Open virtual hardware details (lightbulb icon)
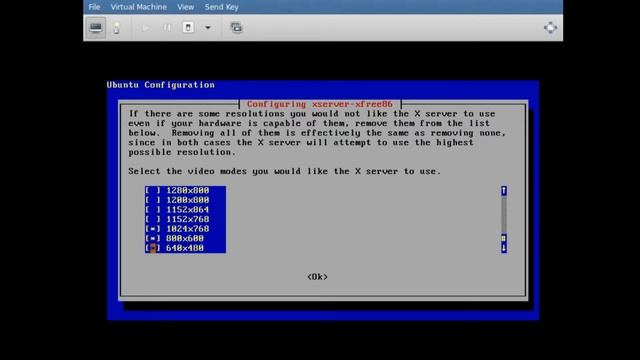The image size is (640, 360). (117, 28)
